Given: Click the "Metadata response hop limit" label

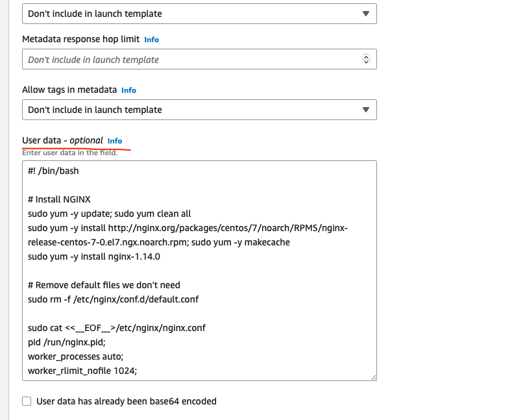Looking at the screenshot, I should pos(81,39).
